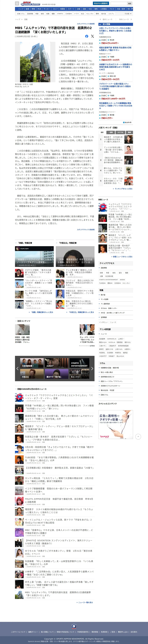The image size is (148, 644).
Task: Open the クルマ navigation item
Action: 112,9
